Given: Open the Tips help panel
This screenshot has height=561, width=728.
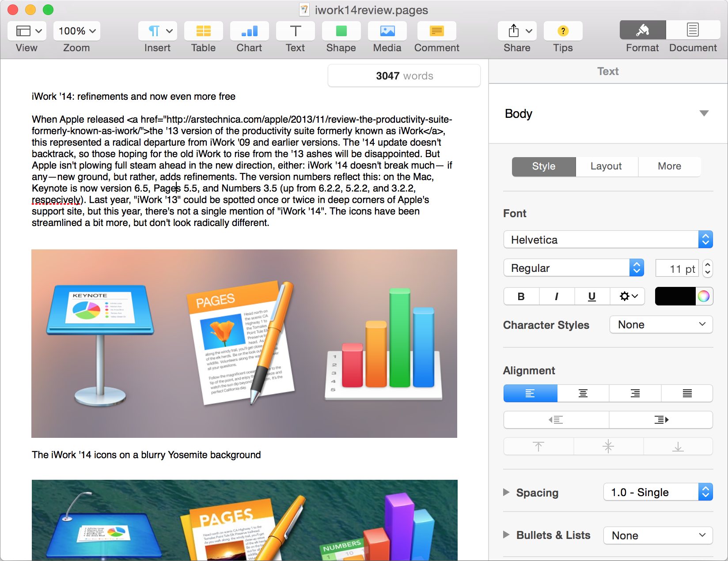Looking at the screenshot, I should pyautogui.click(x=563, y=31).
